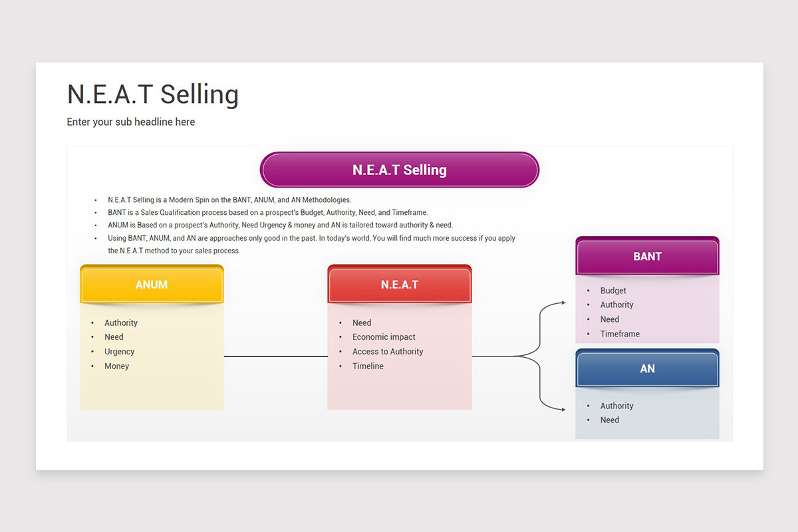Click the Urgency bullet under ANUM
The height and width of the screenshot is (532, 798).
(120, 352)
